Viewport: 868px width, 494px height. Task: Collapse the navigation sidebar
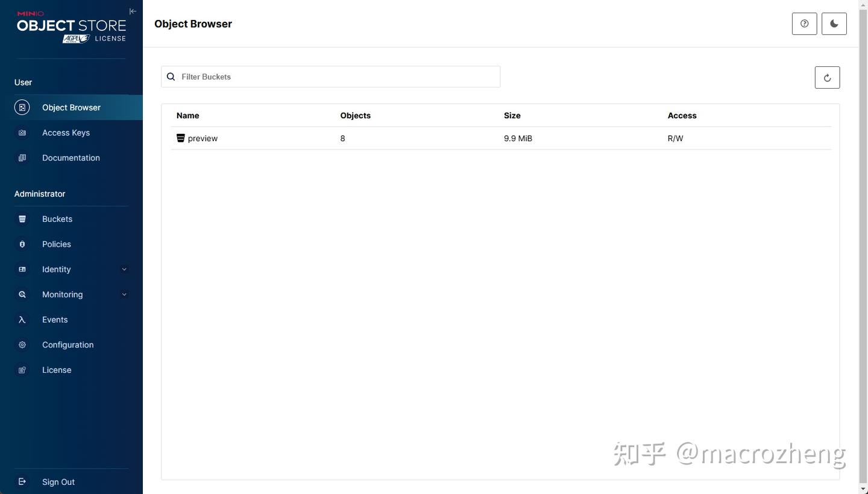(x=133, y=11)
